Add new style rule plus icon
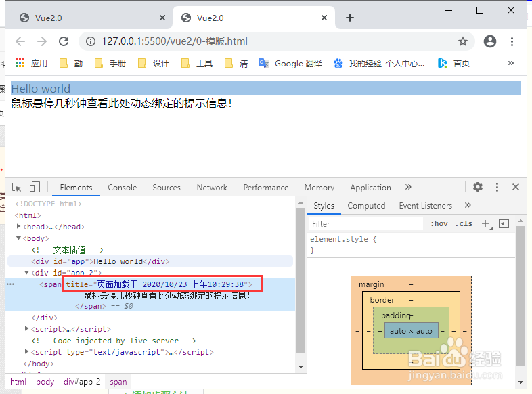 pos(485,223)
